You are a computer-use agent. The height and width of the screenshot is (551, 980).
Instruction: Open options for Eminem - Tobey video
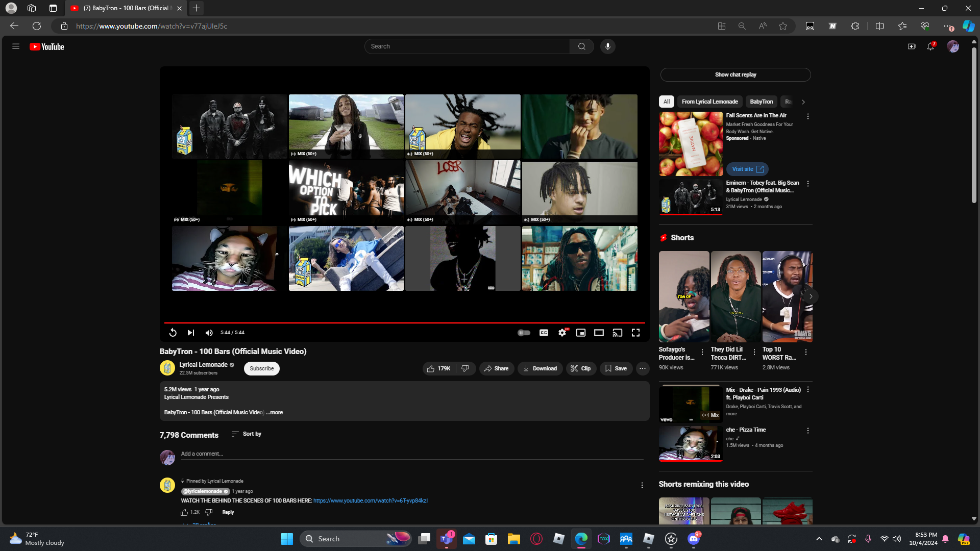(x=808, y=184)
